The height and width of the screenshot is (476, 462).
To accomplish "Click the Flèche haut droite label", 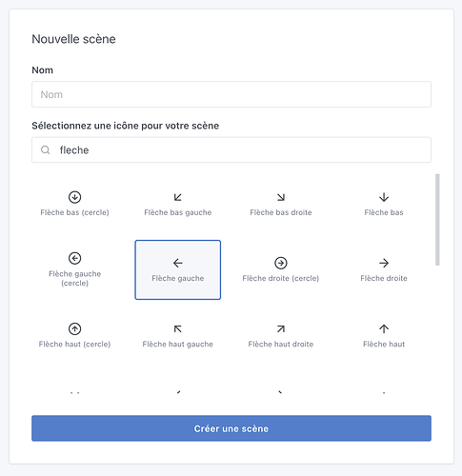I will (x=281, y=345).
